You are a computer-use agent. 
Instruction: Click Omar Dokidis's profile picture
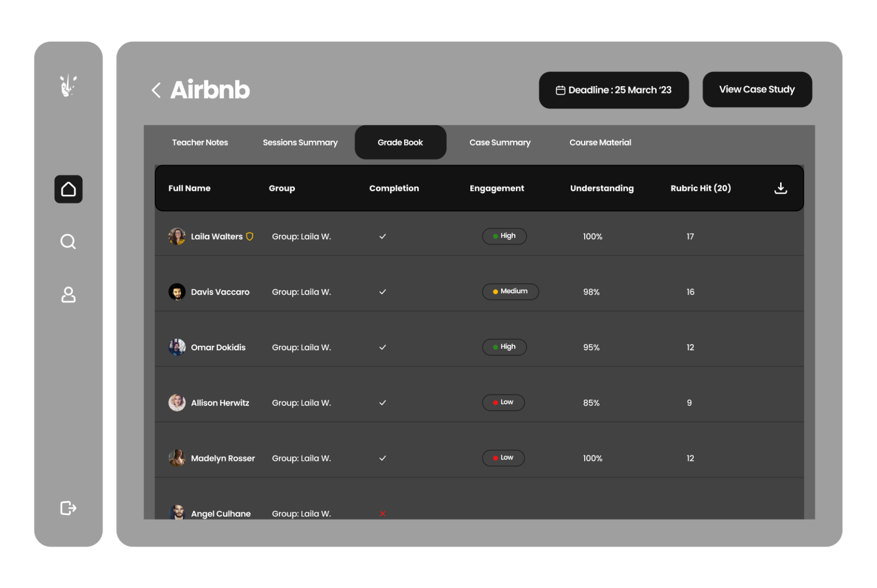[177, 347]
